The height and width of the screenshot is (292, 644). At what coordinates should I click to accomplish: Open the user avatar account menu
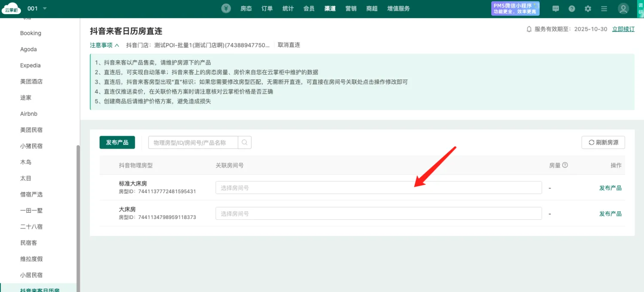click(x=623, y=9)
